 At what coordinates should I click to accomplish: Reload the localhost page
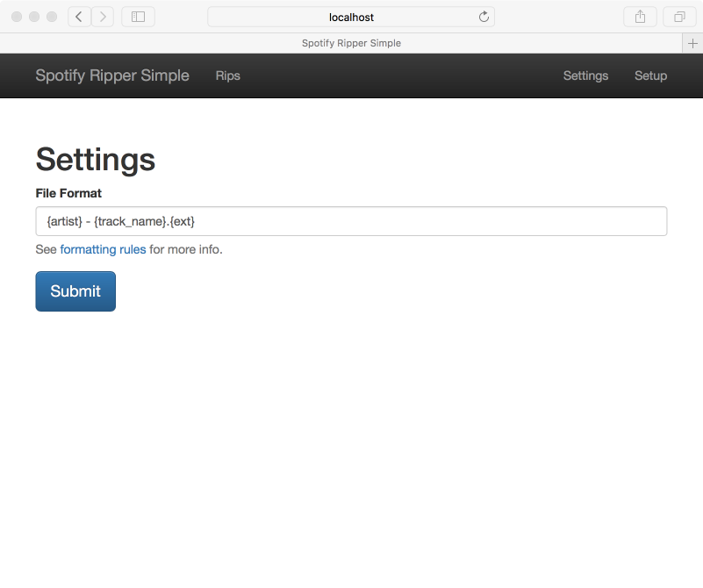(484, 17)
